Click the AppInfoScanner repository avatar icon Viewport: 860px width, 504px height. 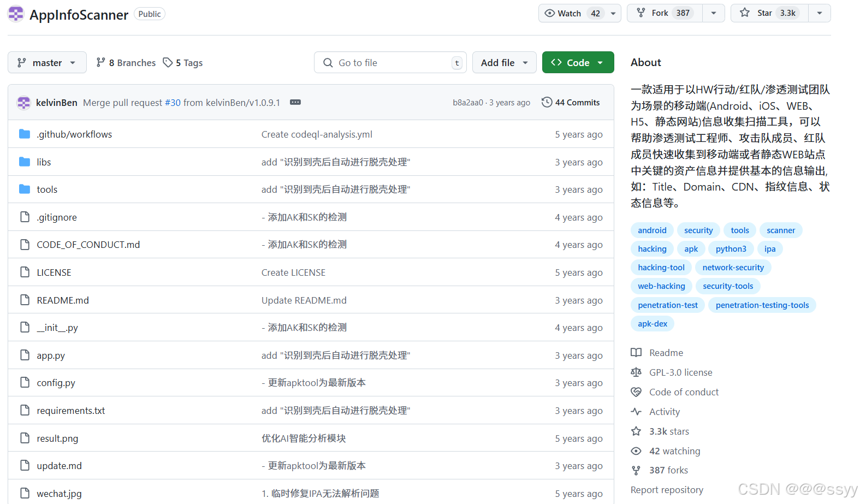point(16,14)
